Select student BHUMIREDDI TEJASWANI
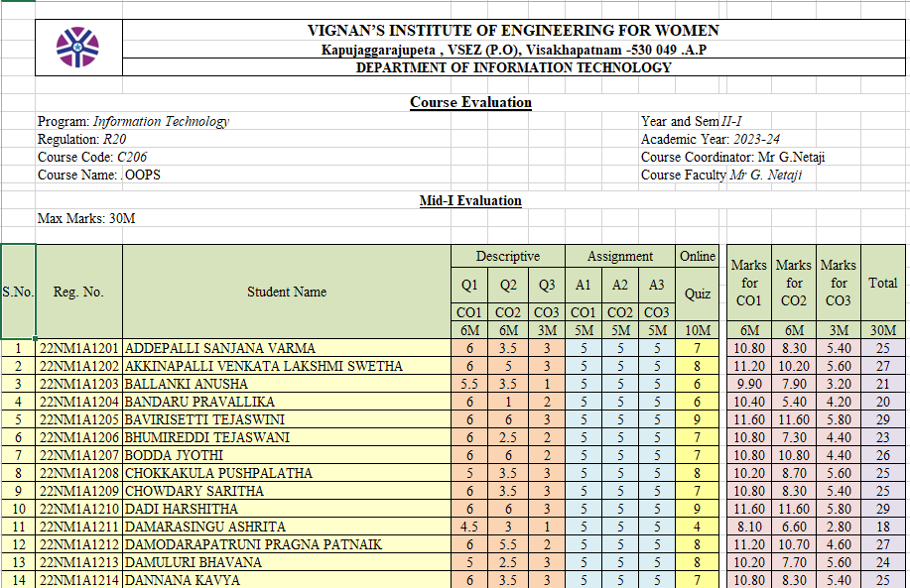Viewport: 910px width, 588px height. pos(287,437)
